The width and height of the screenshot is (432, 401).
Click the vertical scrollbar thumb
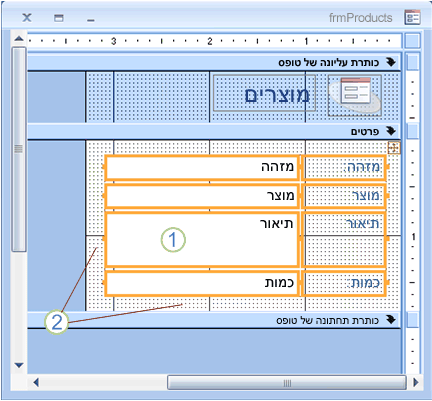point(19,149)
